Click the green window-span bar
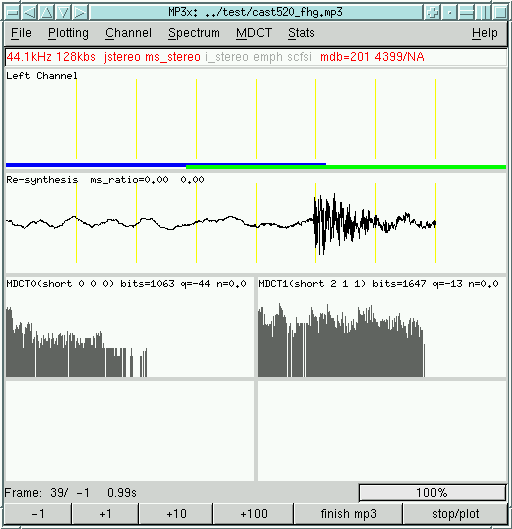Screen dimensions: 512x529 tap(346, 167)
